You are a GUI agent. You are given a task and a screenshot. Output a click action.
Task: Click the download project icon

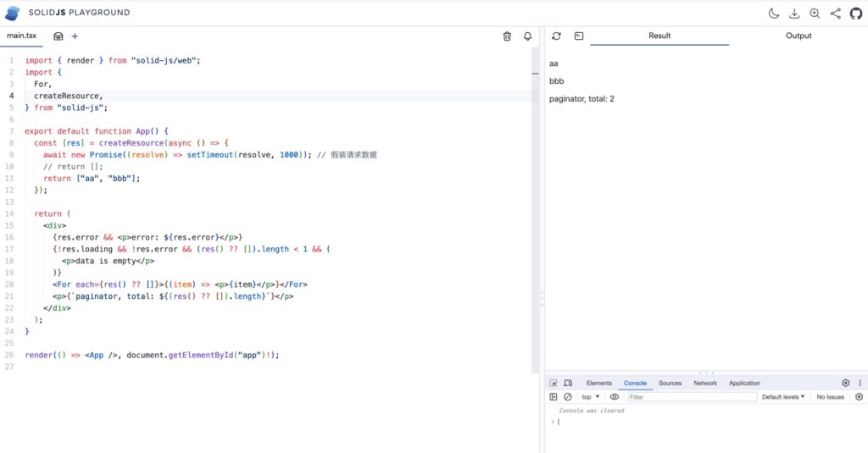click(x=794, y=14)
